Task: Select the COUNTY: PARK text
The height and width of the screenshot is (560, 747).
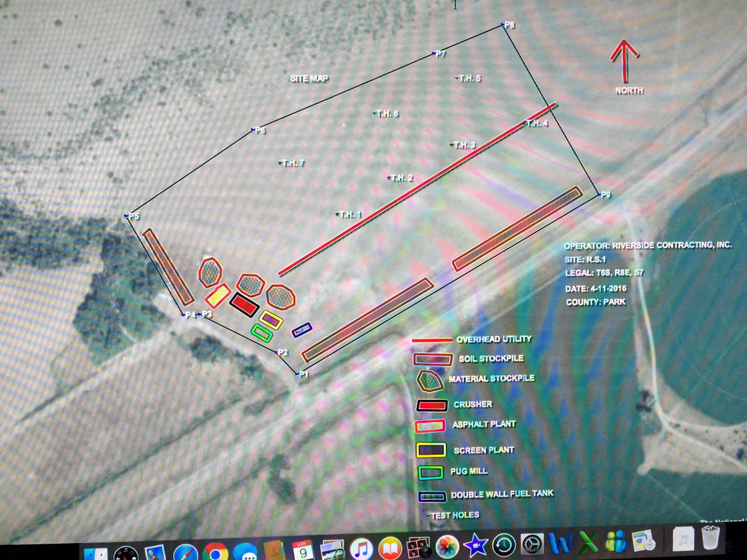Action: pyautogui.click(x=596, y=302)
